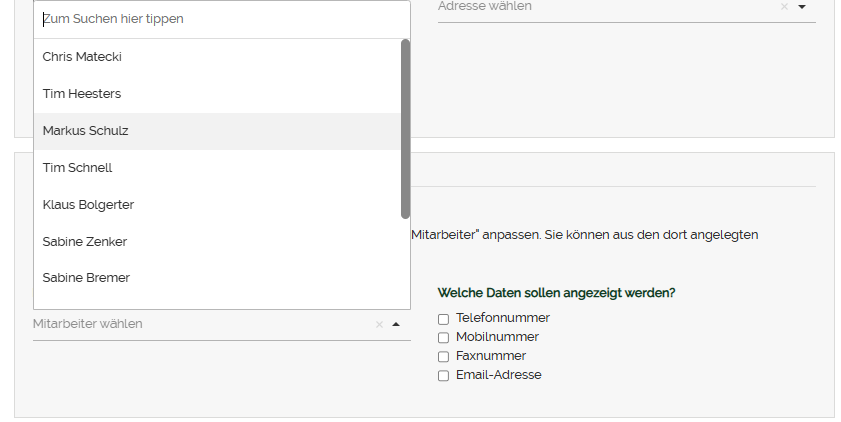
Task: Click scrollbar track below the thumb
Action: [405, 265]
